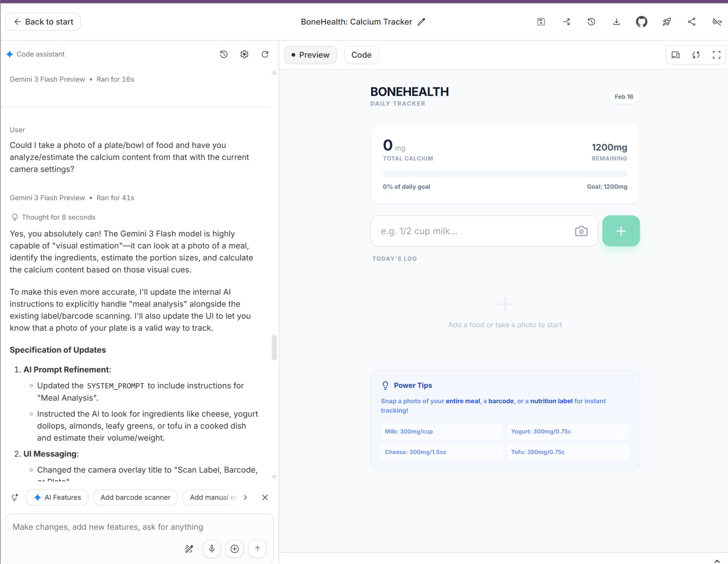Open the GitHub integration icon
Screen dimensions: 728x564
[x=642, y=22]
